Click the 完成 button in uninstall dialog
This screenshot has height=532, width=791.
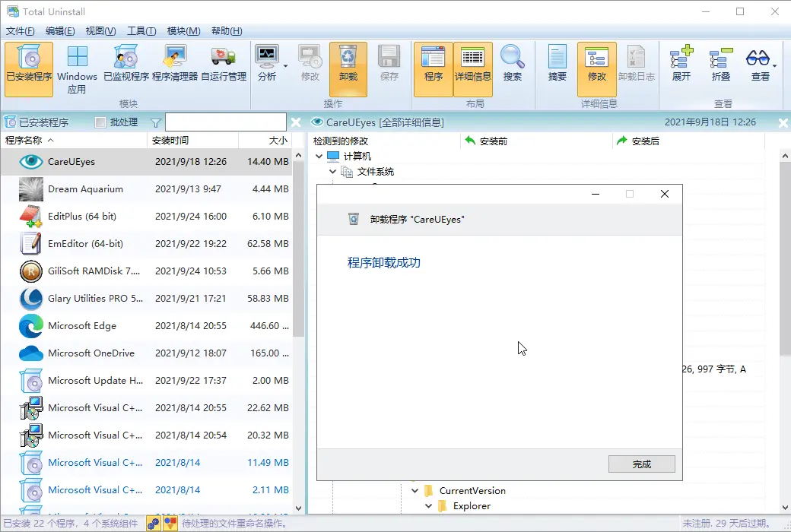(x=641, y=464)
